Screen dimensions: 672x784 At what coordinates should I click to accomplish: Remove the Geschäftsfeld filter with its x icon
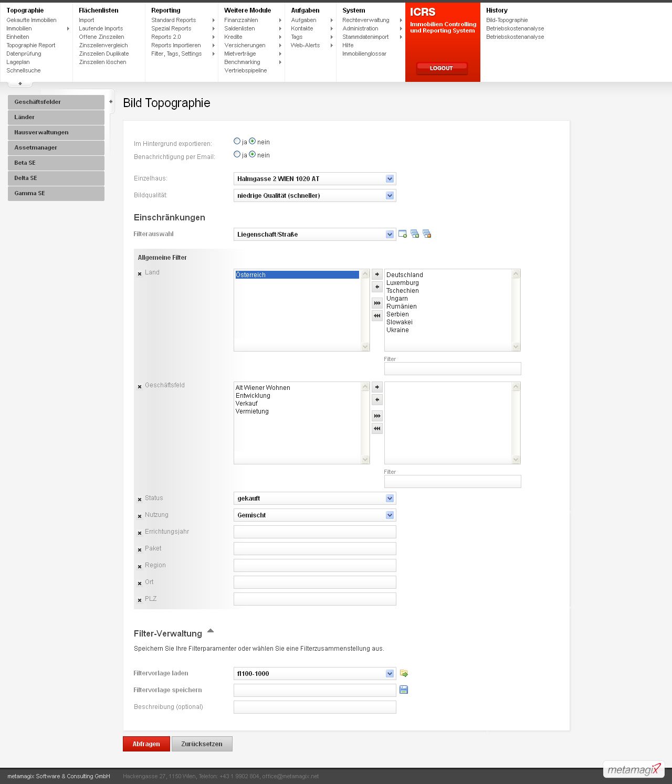[x=140, y=387]
